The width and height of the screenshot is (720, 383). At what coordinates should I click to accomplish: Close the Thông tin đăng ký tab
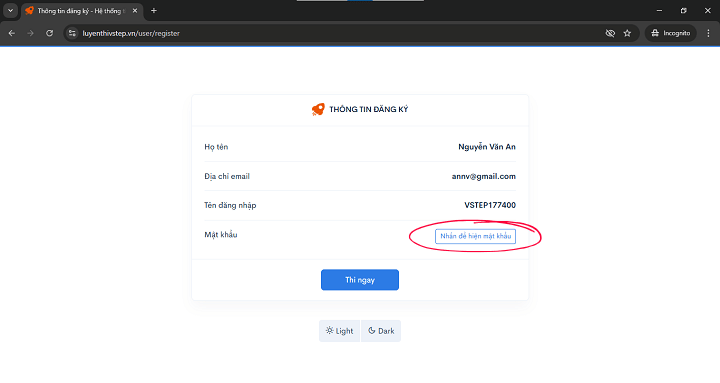[135, 11]
